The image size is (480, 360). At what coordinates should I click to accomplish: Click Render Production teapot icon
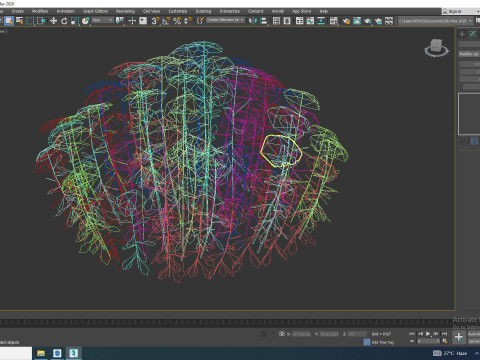[367, 21]
